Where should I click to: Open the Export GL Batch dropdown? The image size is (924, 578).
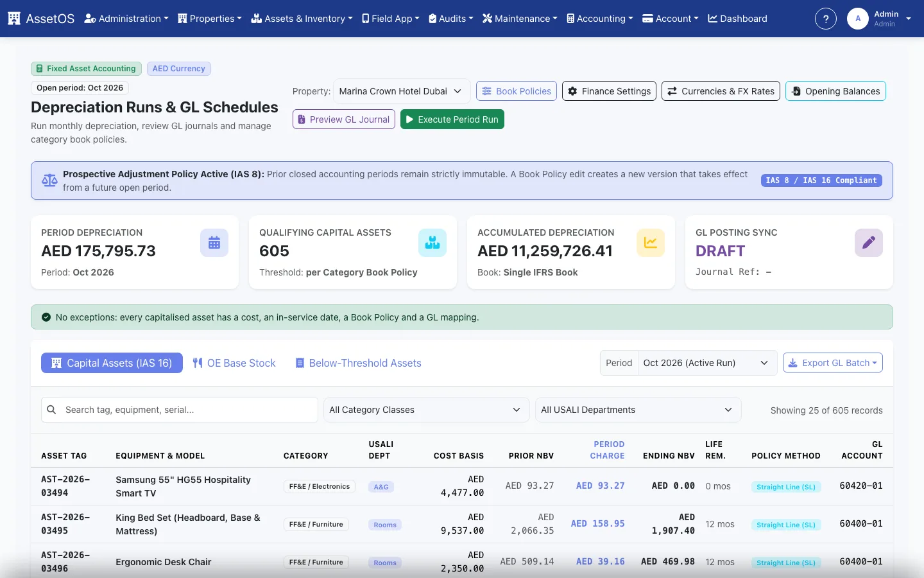[833, 363]
